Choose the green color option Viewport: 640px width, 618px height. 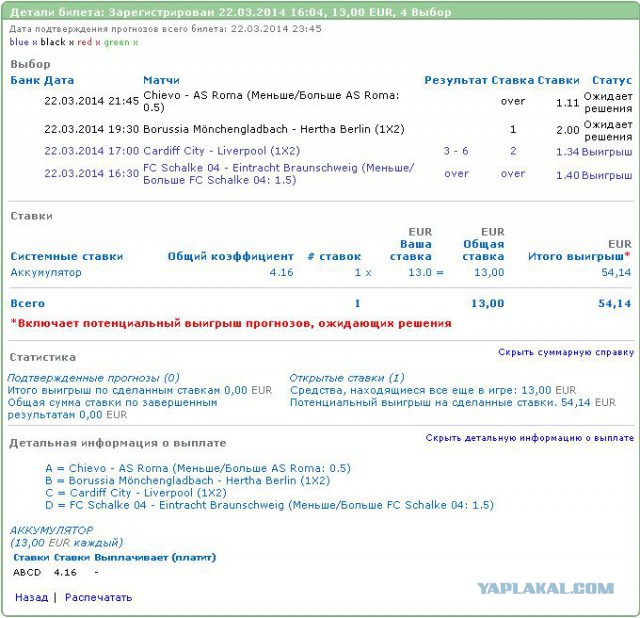point(116,43)
